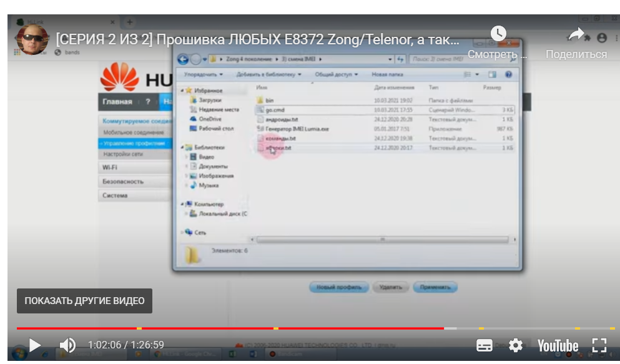Open the channel avatar thumbnail
The width and height of the screenshot is (620, 364).
coord(33,39)
